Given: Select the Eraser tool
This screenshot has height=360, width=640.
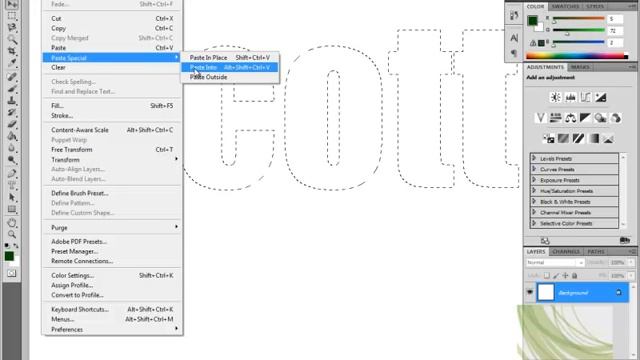Looking at the screenshot, I should (12, 124).
